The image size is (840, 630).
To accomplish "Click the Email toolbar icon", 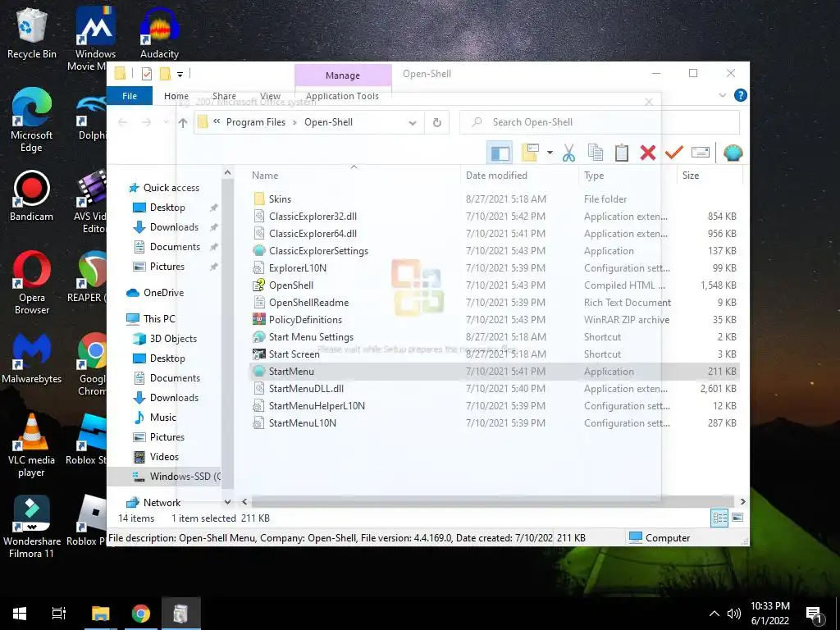I will (x=701, y=153).
